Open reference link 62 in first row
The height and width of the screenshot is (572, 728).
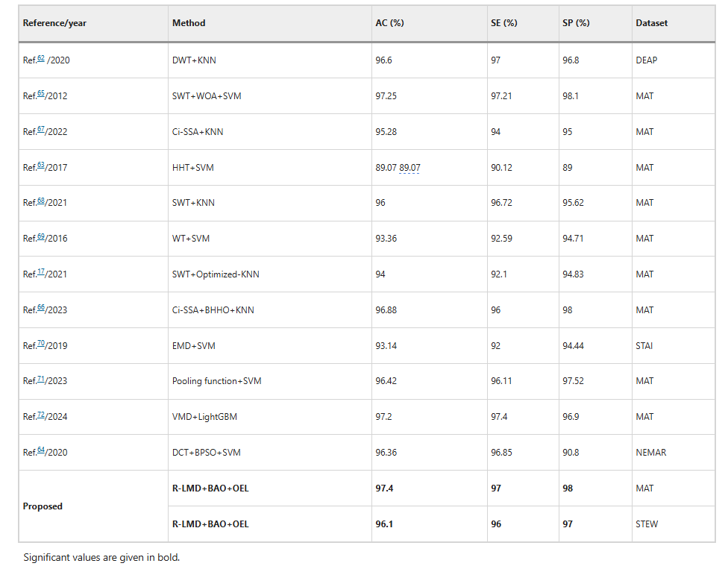41,58
